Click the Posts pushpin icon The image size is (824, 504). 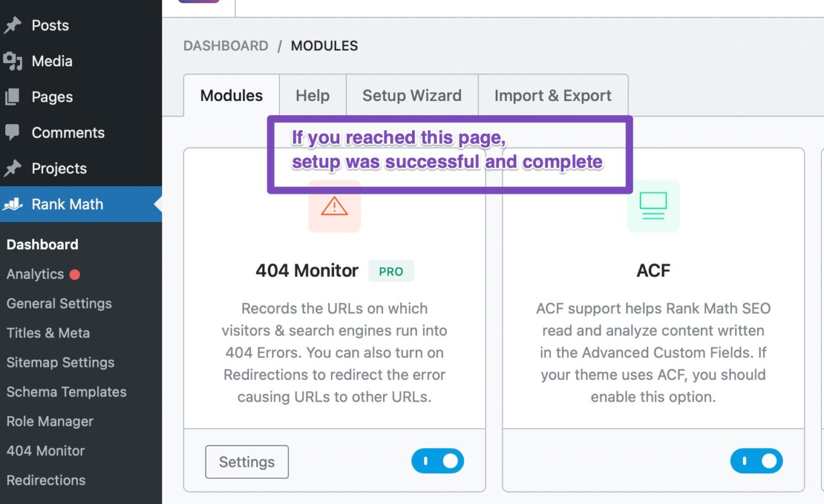[x=13, y=26]
